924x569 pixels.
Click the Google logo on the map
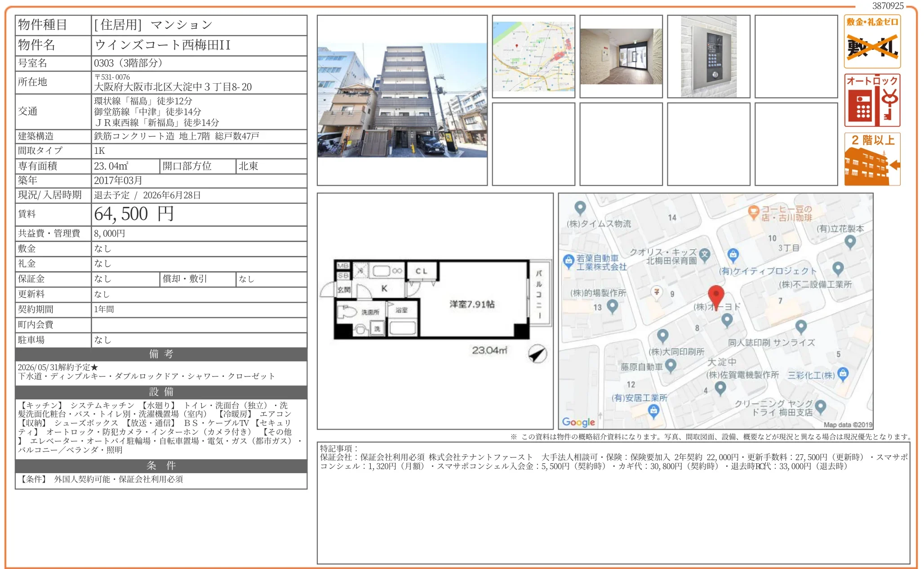pyautogui.click(x=578, y=422)
